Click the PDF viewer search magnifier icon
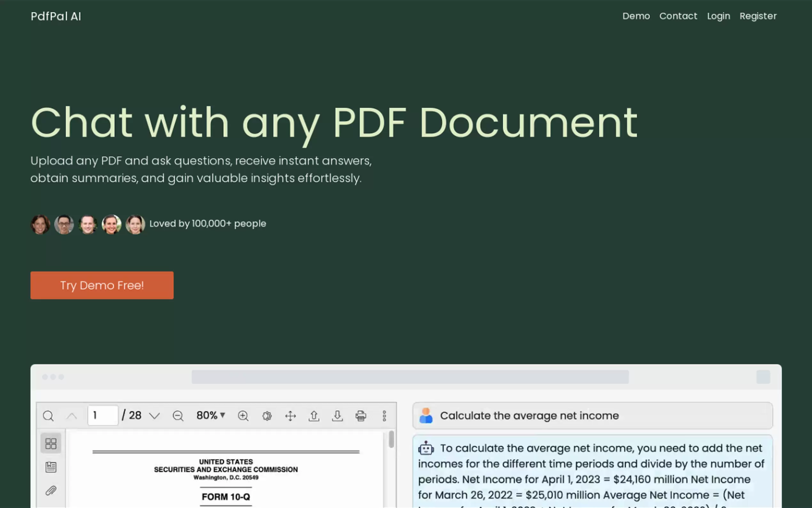 (x=48, y=416)
